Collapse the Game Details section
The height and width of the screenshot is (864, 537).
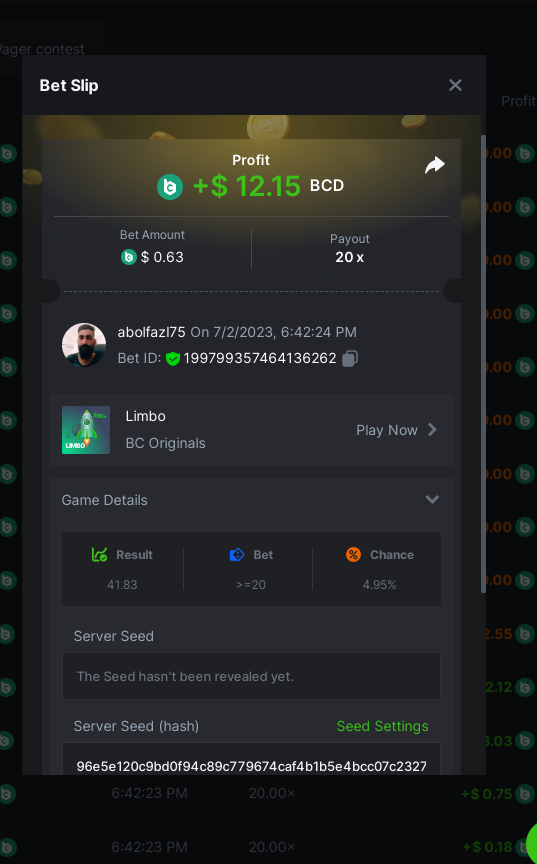432,499
